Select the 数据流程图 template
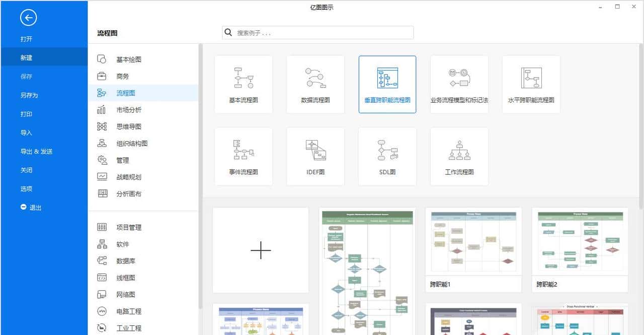 (315, 84)
